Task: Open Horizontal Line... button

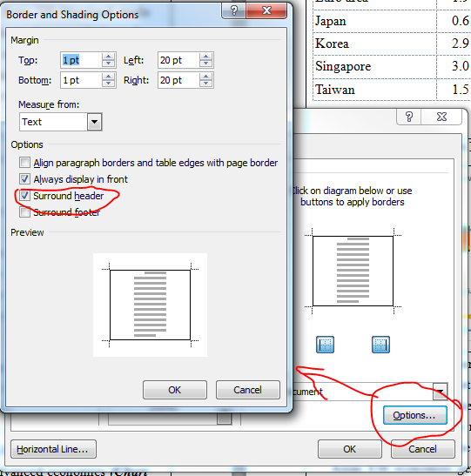Action: (53, 449)
